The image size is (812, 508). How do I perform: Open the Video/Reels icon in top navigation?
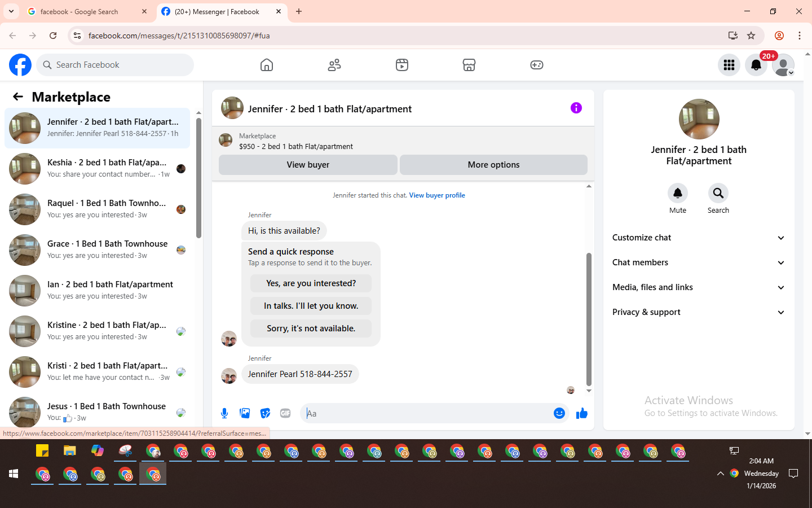tap(402, 65)
